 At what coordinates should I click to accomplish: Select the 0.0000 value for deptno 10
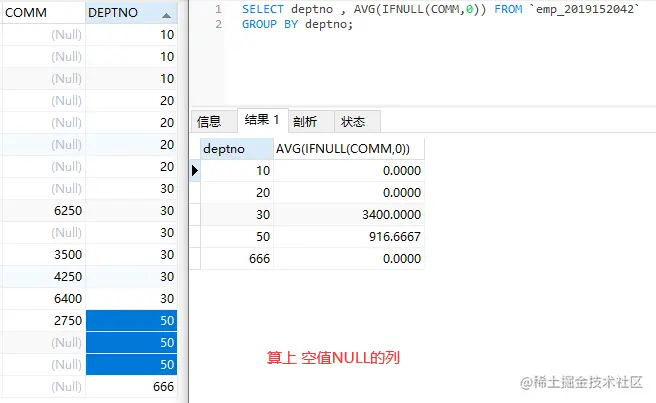(x=349, y=170)
